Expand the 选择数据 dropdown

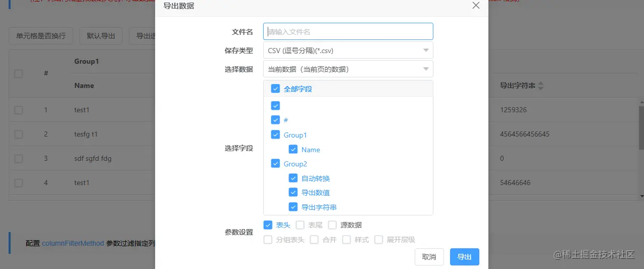click(426, 69)
